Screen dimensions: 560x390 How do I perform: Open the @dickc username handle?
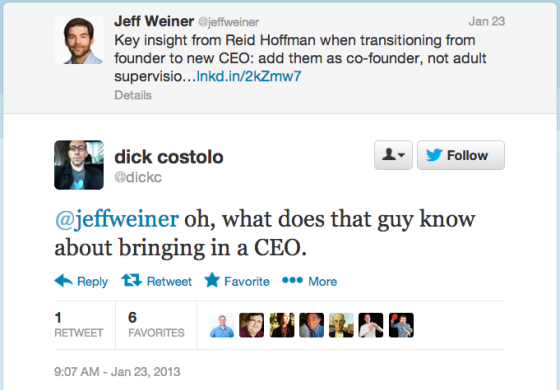click(x=138, y=177)
